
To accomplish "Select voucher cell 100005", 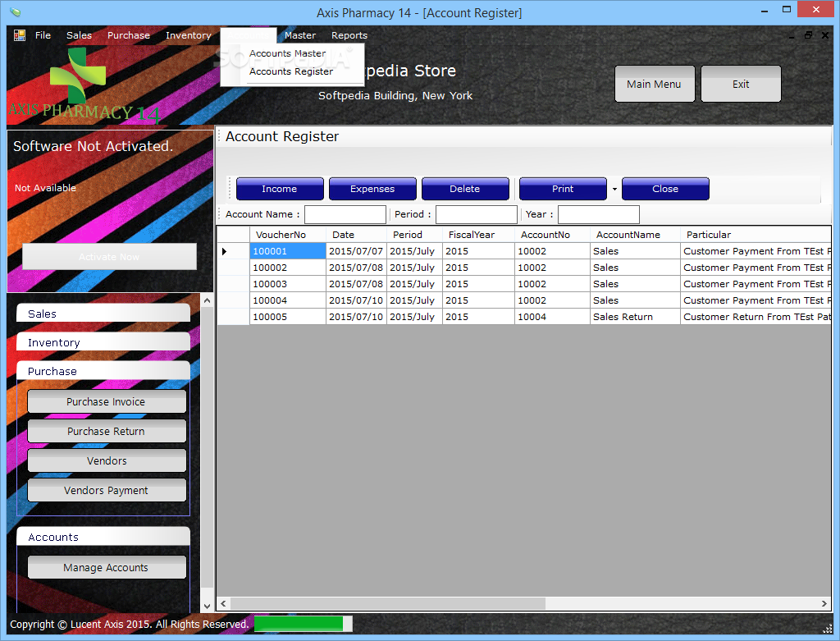I will point(288,317).
